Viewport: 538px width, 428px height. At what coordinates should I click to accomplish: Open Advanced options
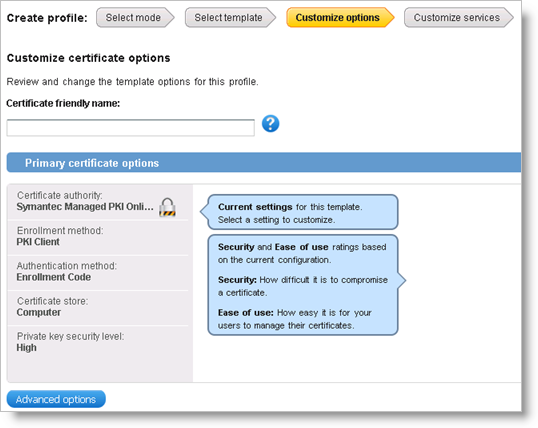click(56, 399)
